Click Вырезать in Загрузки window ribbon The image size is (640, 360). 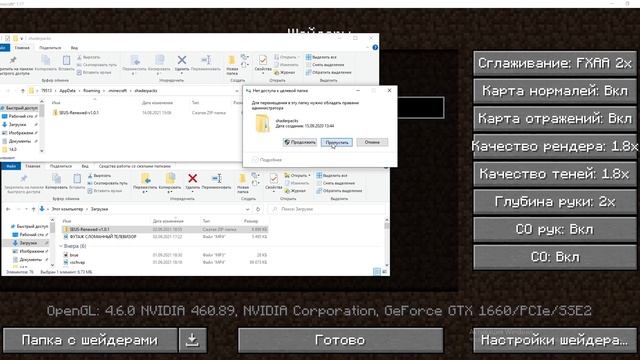click(99, 176)
